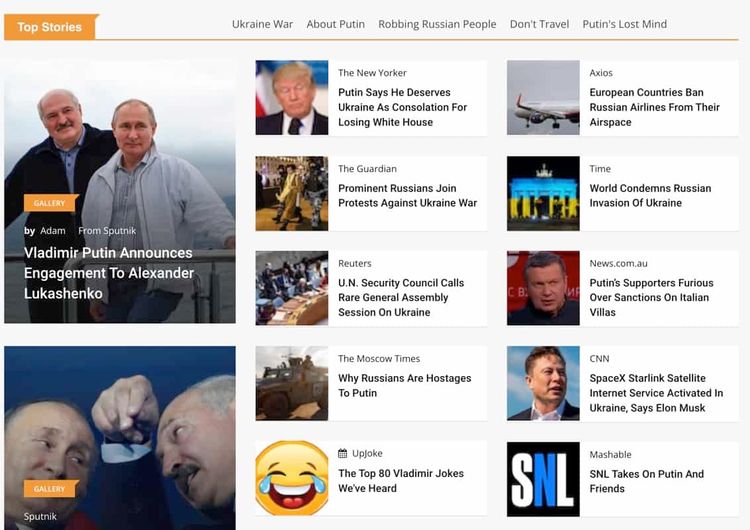Screen dimensions: 750x530
Task: Read 'World Condemns Russian Invasion Of Ukraine'
Action: pyautogui.click(x=650, y=195)
